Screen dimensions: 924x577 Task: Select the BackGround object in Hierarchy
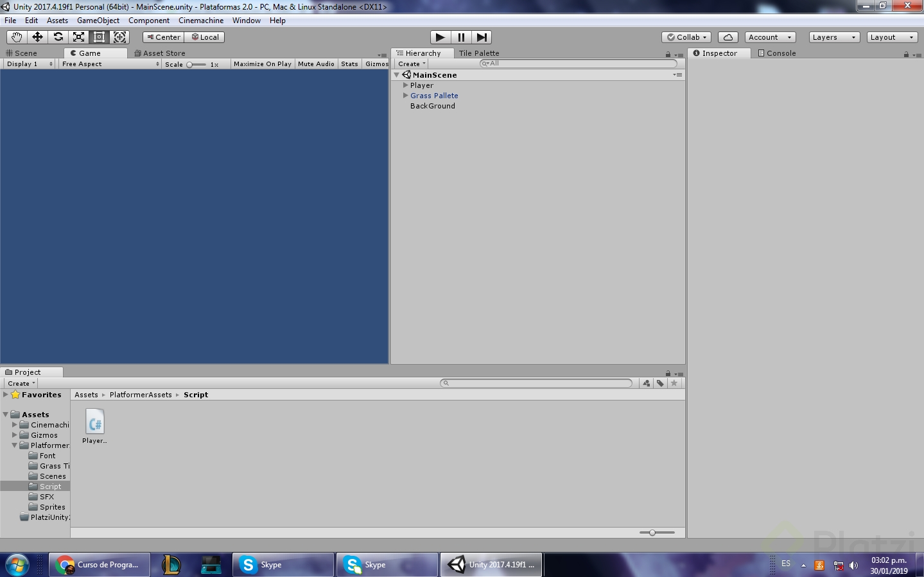(x=433, y=106)
